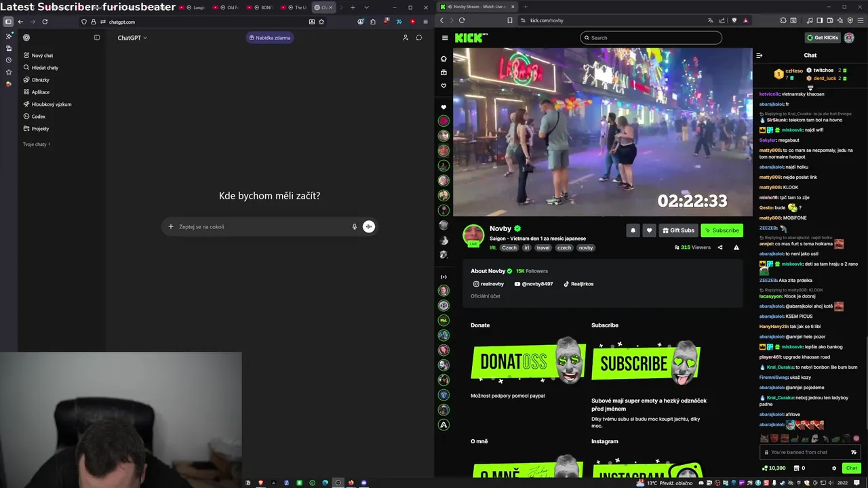Open the Kick hamburger menu
The height and width of the screenshot is (488, 868).
pos(444,38)
